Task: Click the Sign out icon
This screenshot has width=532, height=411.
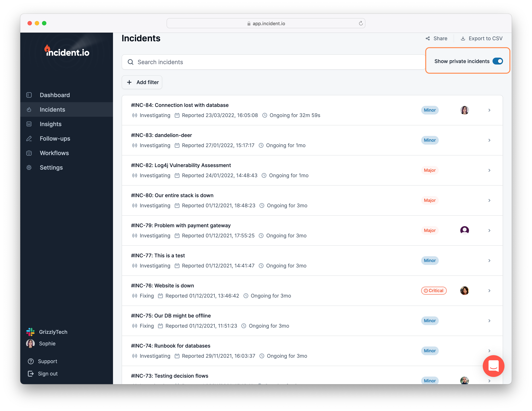Action: pyautogui.click(x=31, y=373)
